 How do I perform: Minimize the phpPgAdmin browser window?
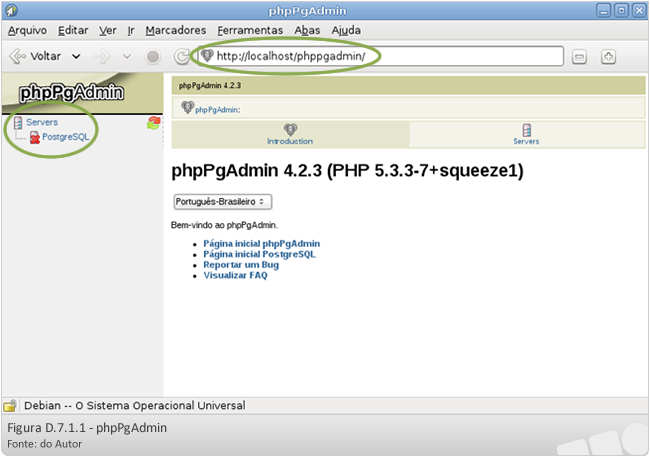pos(604,11)
